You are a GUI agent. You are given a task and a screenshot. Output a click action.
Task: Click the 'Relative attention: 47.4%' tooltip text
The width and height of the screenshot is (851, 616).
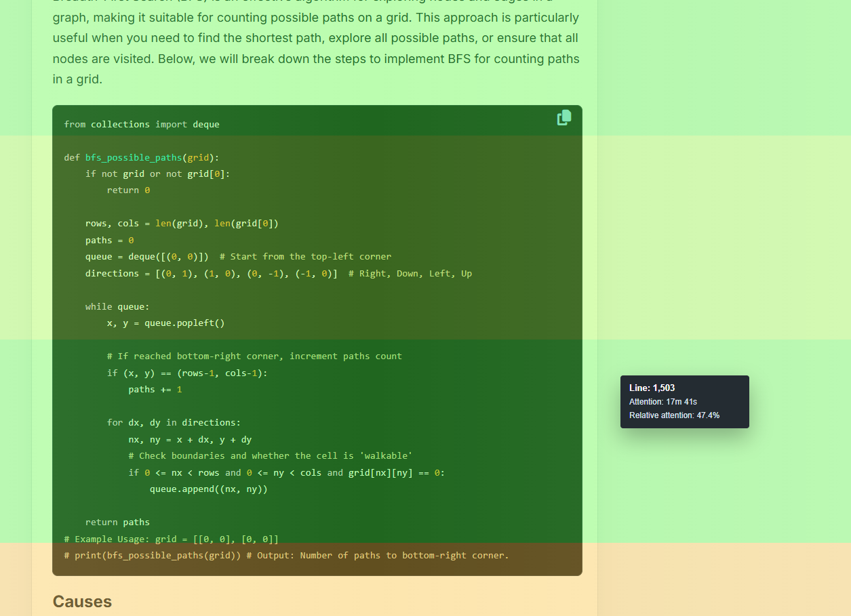click(x=674, y=415)
